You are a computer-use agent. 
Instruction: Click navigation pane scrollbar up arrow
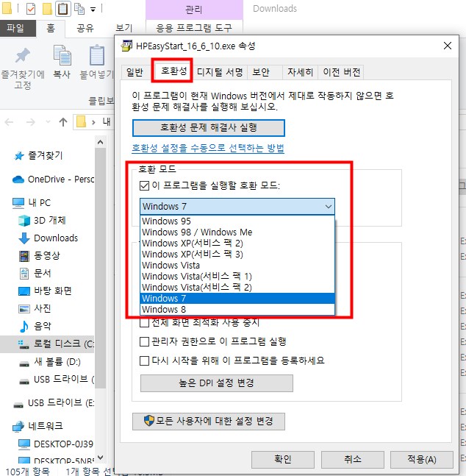(x=100, y=142)
